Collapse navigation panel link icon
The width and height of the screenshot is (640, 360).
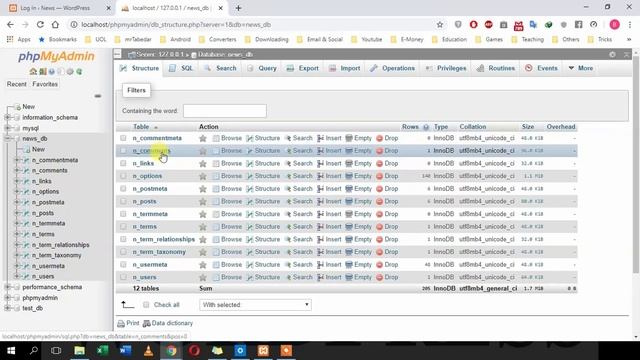click(x=98, y=96)
